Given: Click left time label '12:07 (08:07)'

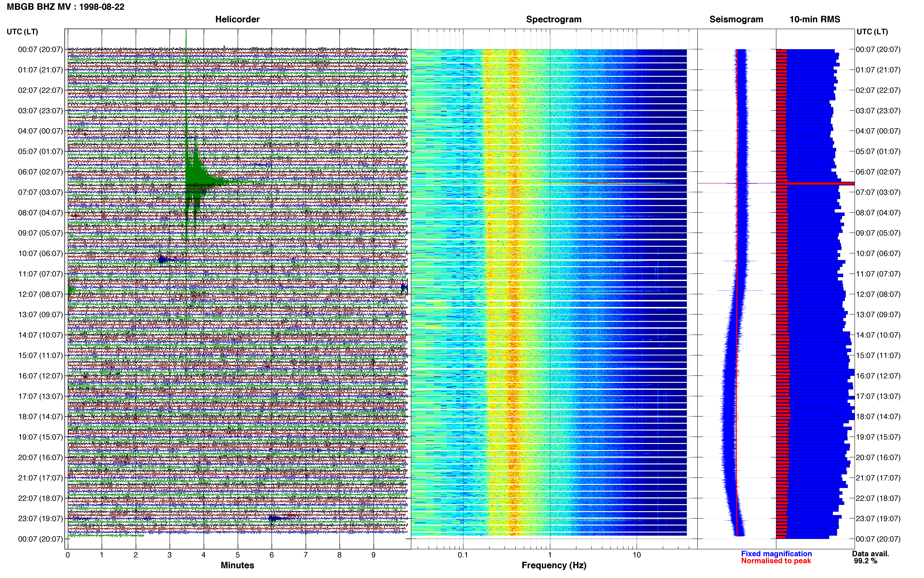Looking at the screenshot, I should point(41,294).
